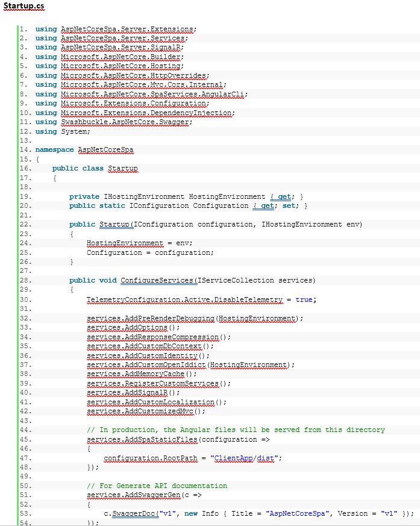The width and height of the screenshot is (420, 526).
Task: Click the "ClientApp/dist" string on line 47
Action: [x=244, y=458]
